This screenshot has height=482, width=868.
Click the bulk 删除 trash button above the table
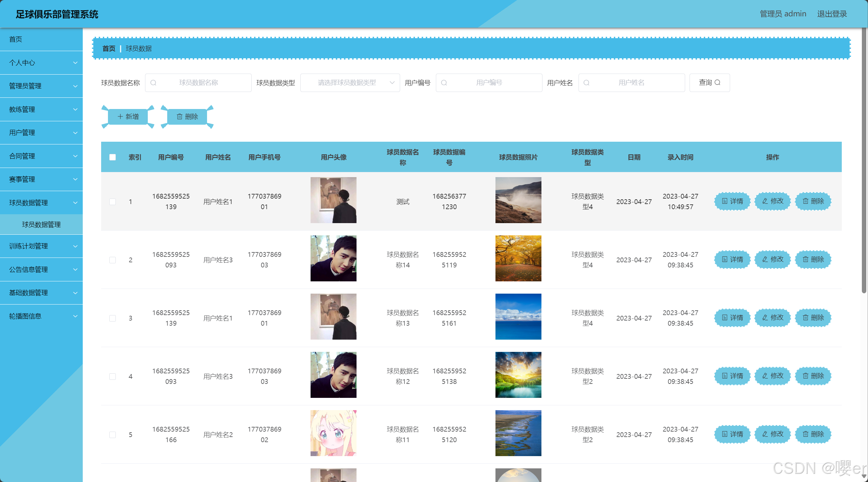pos(187,117)
